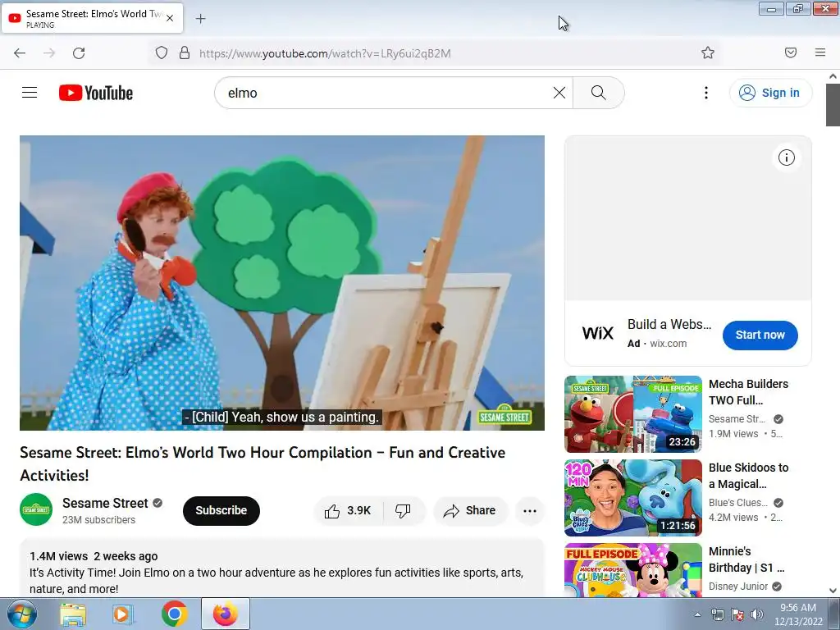Click the magnifier search button
Screen dimensions: 840x630
[598, 93]
